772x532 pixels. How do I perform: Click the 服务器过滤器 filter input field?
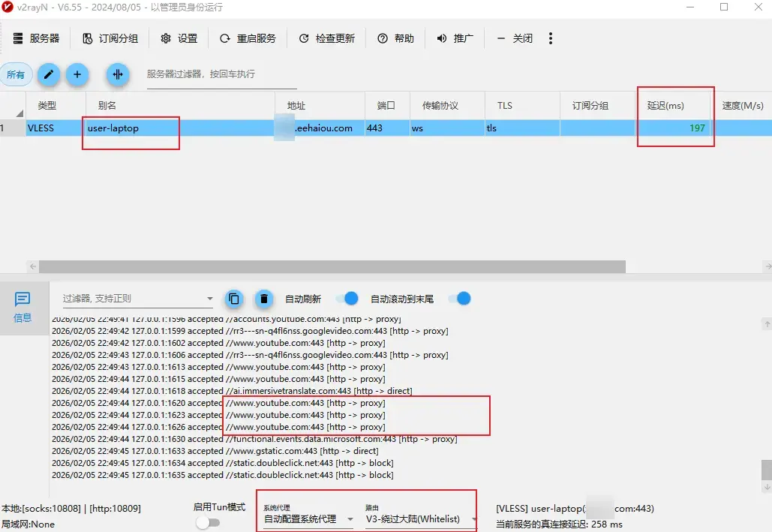(x=221, y=74)
